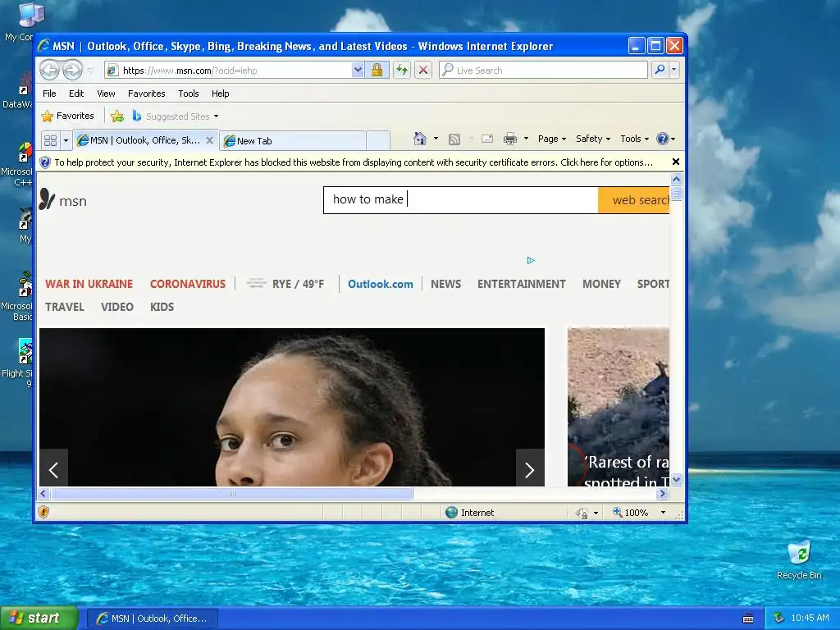
Task: Open the Edit menu
Action: coord(76,94)
